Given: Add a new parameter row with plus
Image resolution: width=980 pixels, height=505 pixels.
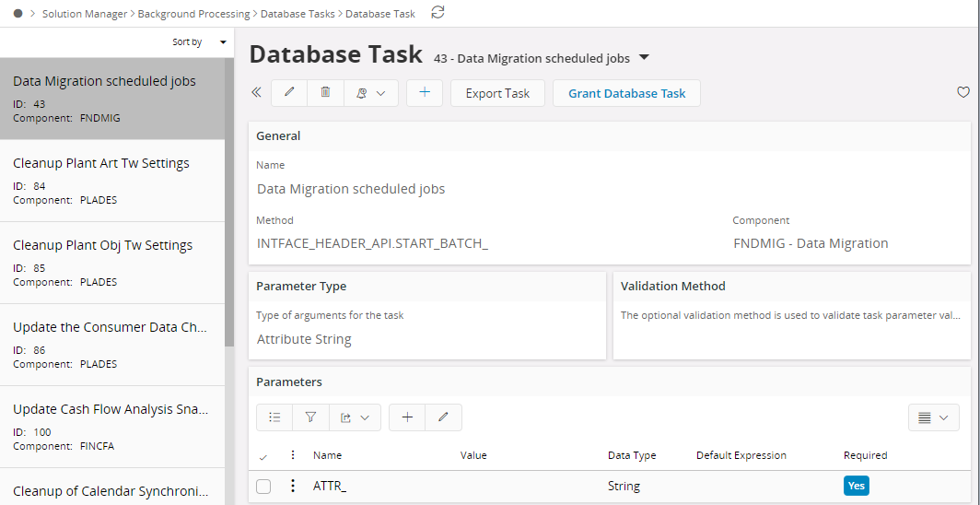Looking at the screenshot, I should point(407,417).
